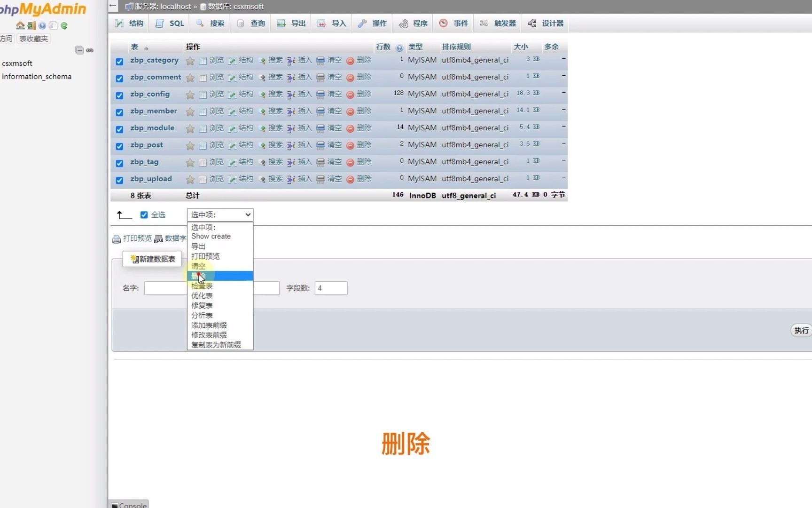Click the zbp_member table link

[x=154, y=111]
